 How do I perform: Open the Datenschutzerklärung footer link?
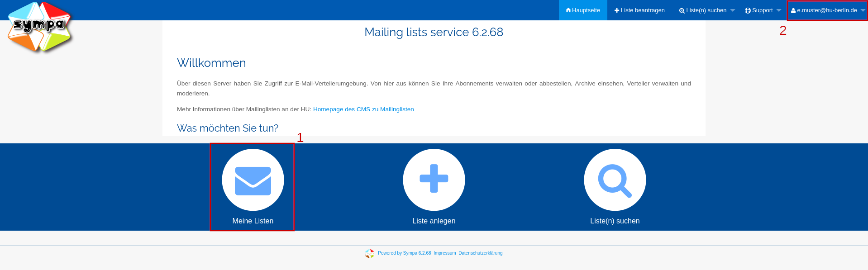click(x=480, y=253)
